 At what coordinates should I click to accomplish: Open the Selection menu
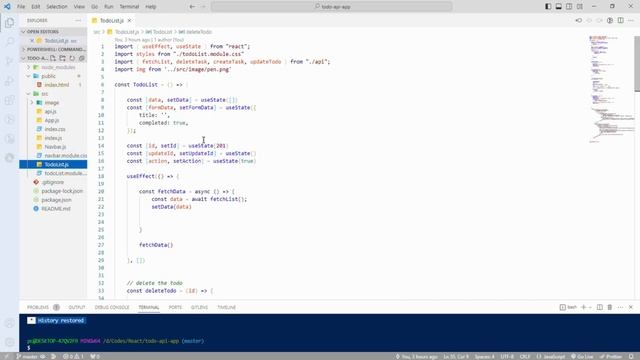click(x=57, y=7)
